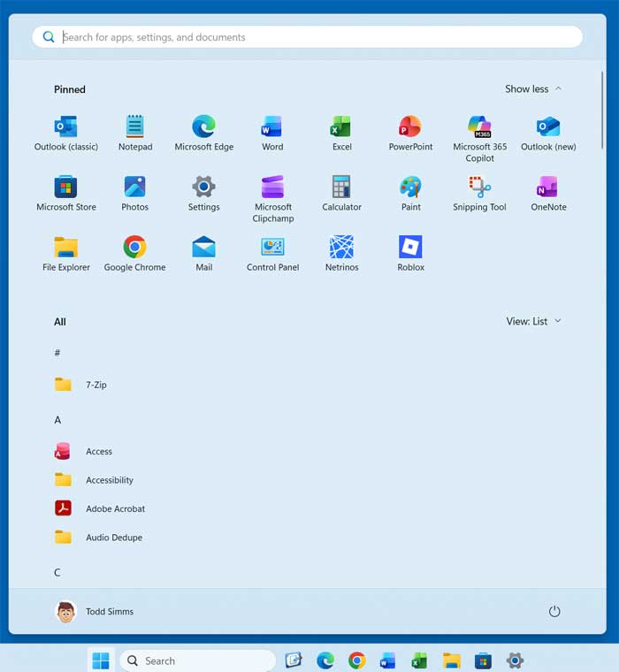Open the Photos app
This screenshot has height=672, width=619.
[135, 194]
